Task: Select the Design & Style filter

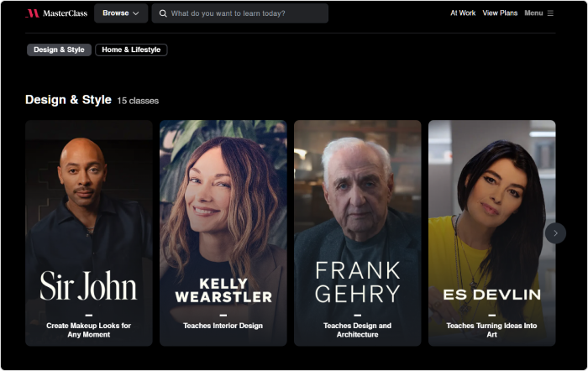Action: click(59, 50)
